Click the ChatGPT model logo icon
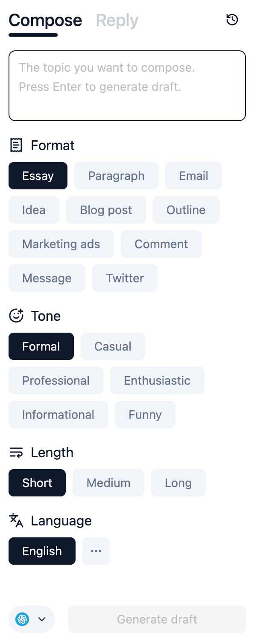 [x=22, y=619]
